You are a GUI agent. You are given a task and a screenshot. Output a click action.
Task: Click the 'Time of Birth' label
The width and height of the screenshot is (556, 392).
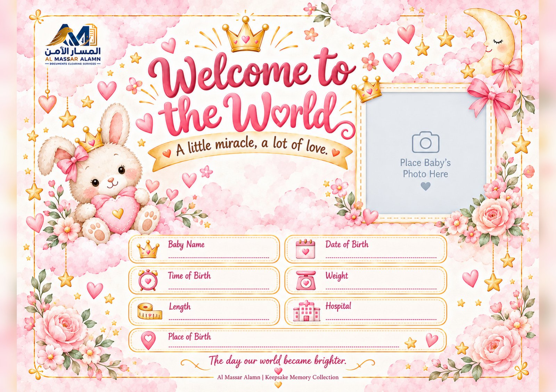point(189,276)
